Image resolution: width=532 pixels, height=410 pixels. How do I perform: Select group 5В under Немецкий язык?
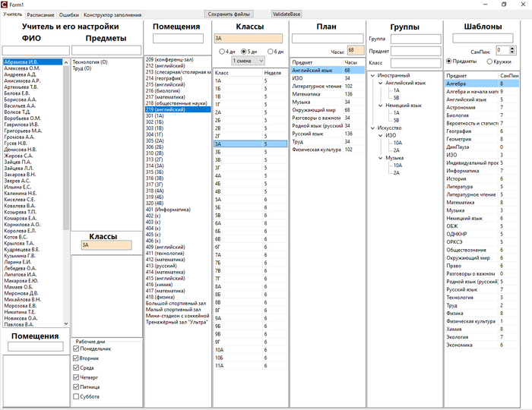click(396, 120)
